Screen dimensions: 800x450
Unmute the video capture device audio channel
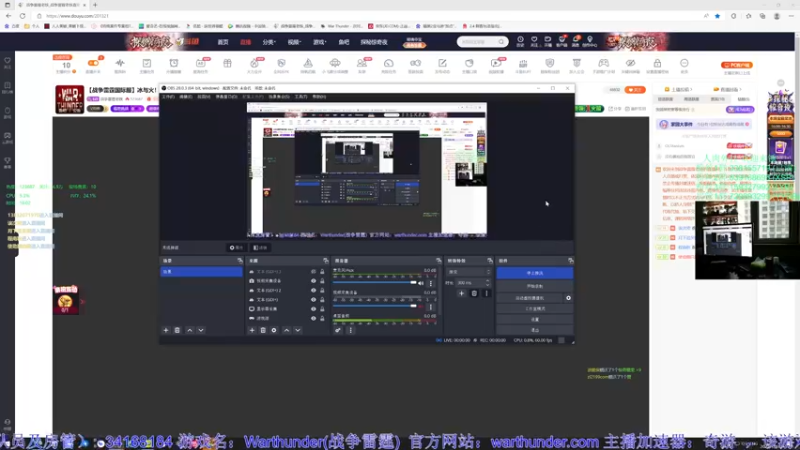(421, 307)
